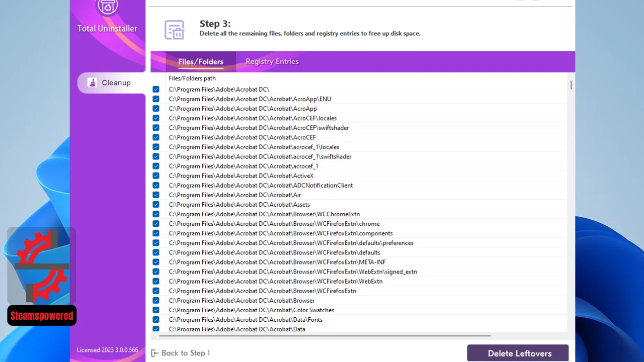Toggle checkbox for WCFirefoxExtn\components path
Screen dimensions: 644x362
(156, 233)
